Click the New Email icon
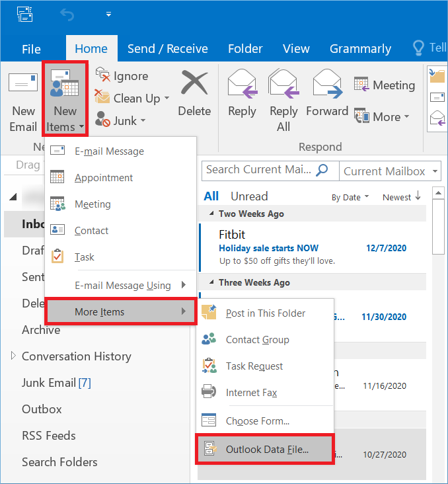The height and width of the screenshot is (484, 448). 23,85
